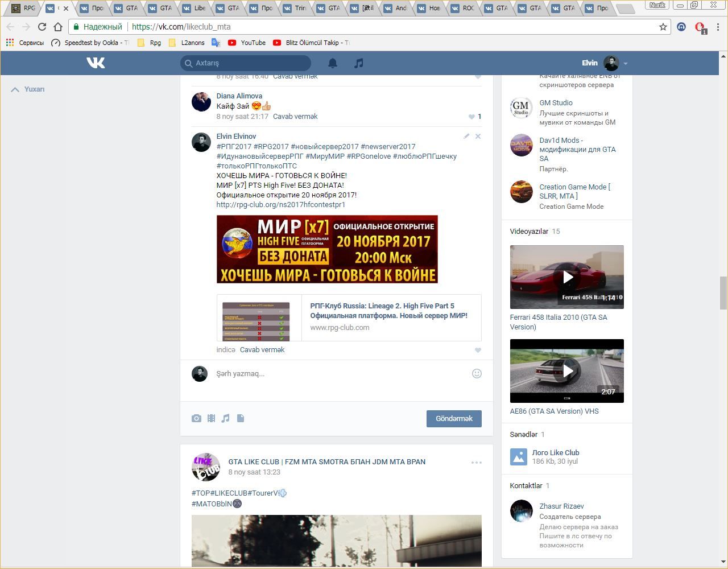Open Ferrari 458 Italia 2010 video title
Viewport: 728px width, 569px height.
(559, 322)
